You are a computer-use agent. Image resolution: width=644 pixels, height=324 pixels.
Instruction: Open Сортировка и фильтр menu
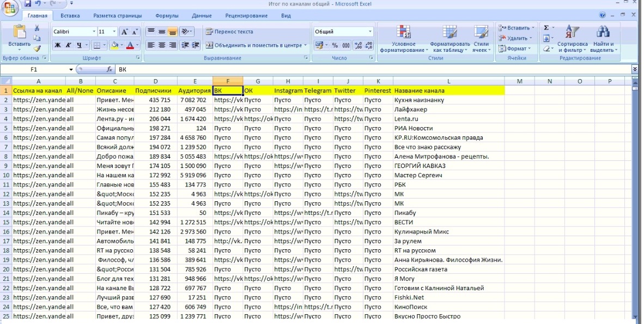tap(572, 39)
